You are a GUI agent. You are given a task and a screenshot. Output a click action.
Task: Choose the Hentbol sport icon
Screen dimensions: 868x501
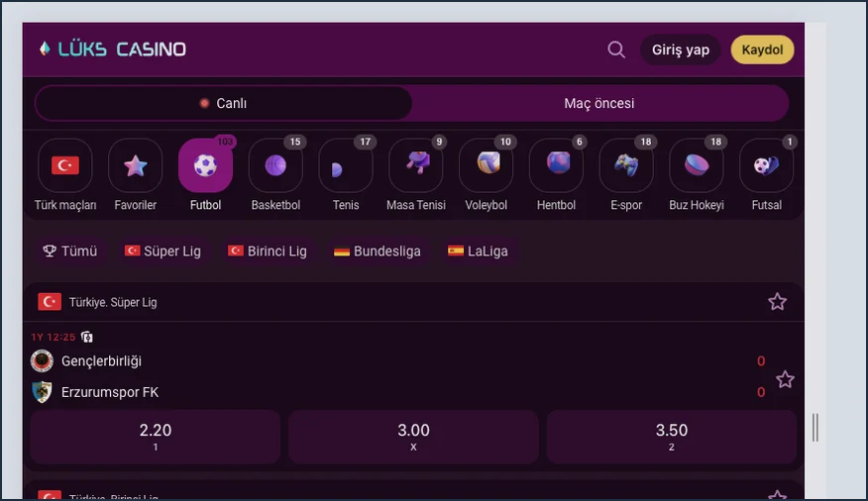[556, 165]
